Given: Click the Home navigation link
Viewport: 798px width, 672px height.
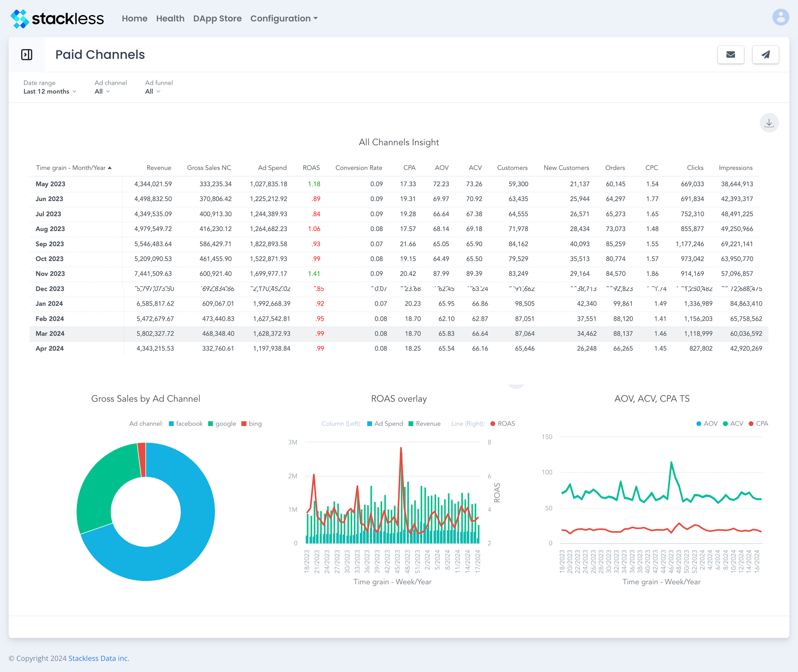Looking at the screenshot, I should [x=134, y=18].
